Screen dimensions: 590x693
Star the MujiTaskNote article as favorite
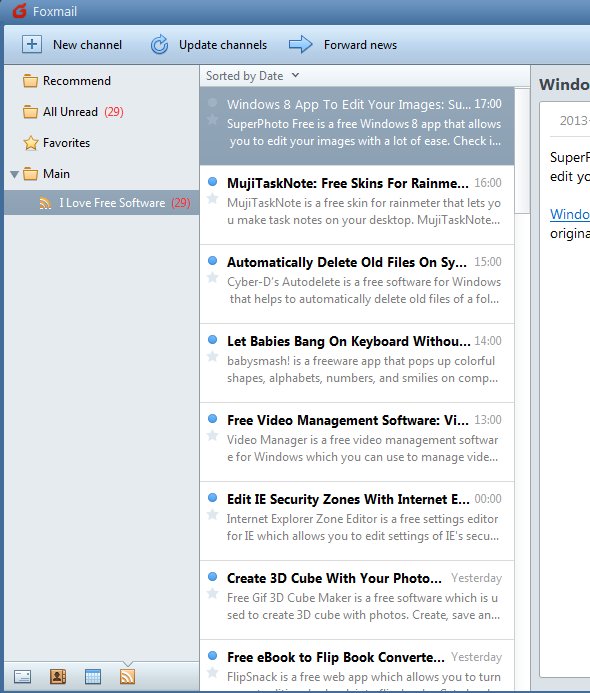click(213, 198)
